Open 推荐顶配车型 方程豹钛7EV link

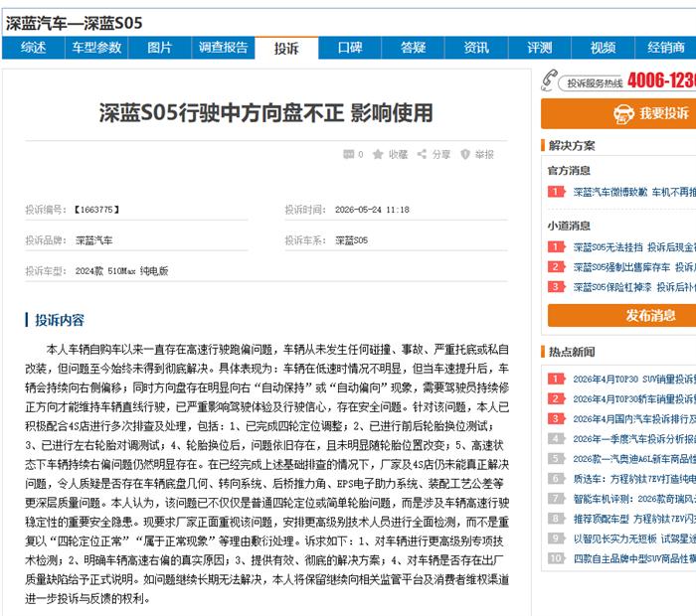pyautogui.click(x=634, y=519)
